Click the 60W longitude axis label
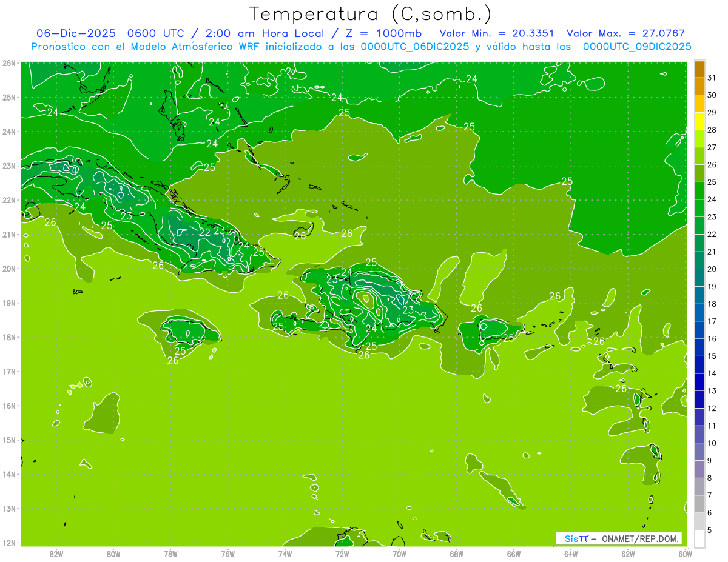 click(685, 554)
